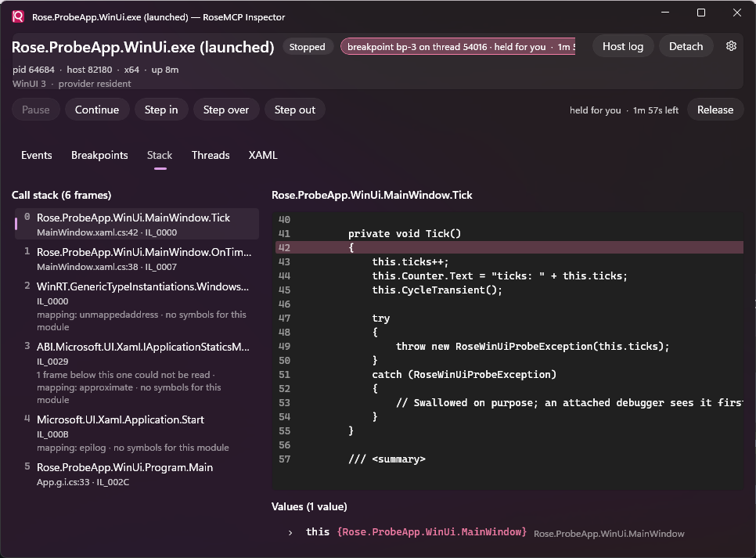This screenshot has width=756, height=558.
Task: Select frame 0 MainWindow.Tick
Action: click(x=137, y=225)
